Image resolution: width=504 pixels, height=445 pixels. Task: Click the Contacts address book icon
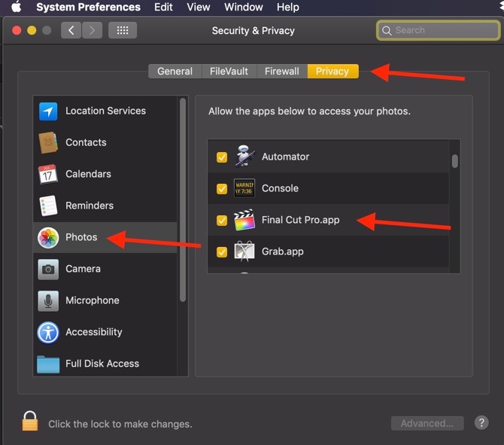tap(48, 142)
